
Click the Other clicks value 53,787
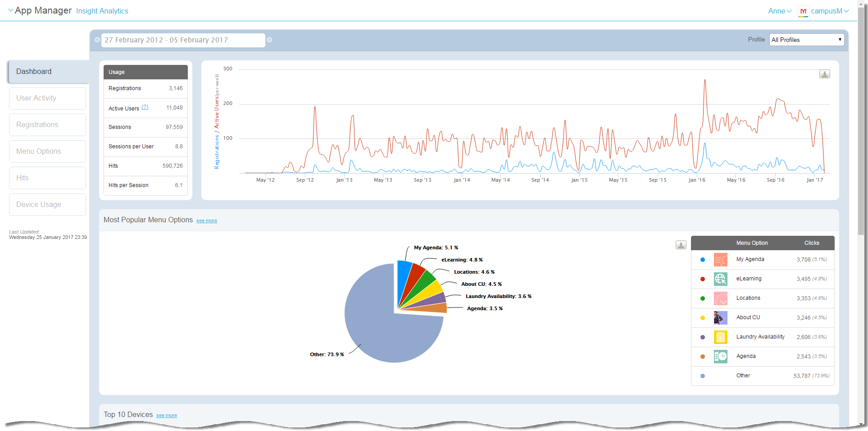[802, 376]
